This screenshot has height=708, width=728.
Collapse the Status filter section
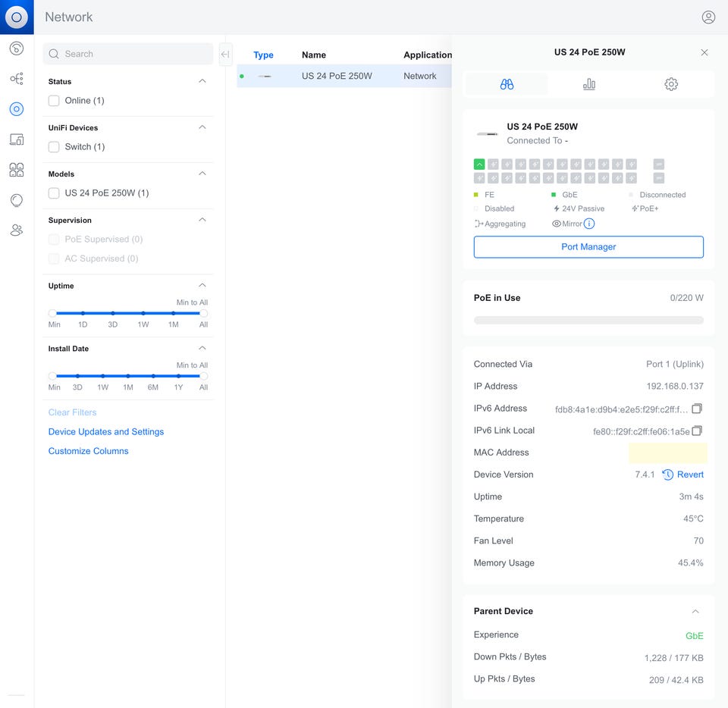(202, 81)
